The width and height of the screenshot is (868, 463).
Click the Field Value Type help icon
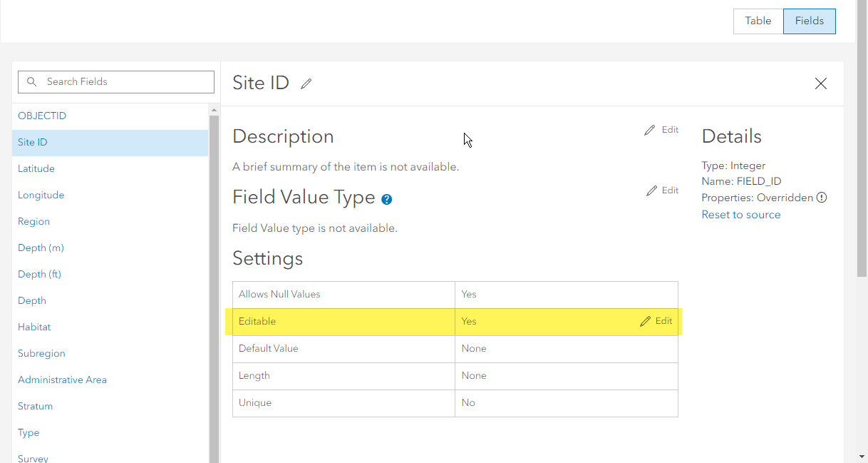(x=386, y=200)
